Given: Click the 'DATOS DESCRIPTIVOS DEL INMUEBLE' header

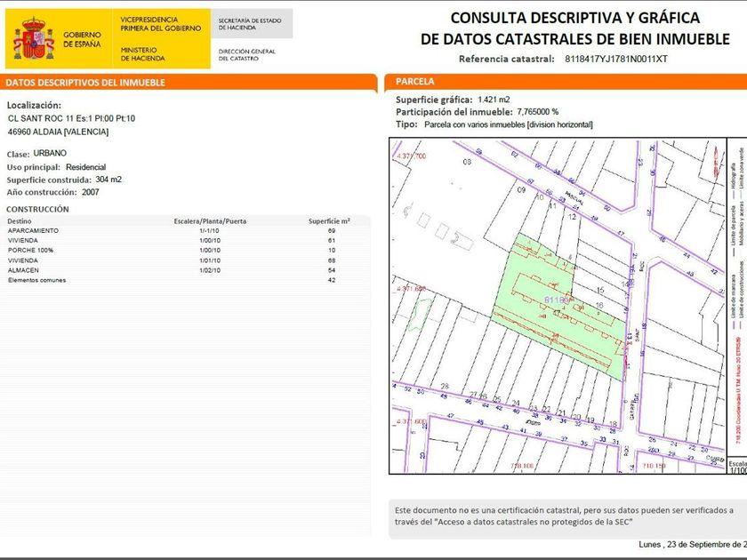Looking at the screenshot, I should tap(85, 83).
